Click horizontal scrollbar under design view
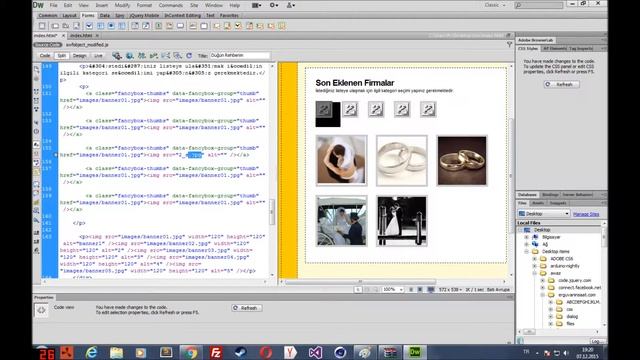This screenshot has height=360, width=640. (360, 282)
